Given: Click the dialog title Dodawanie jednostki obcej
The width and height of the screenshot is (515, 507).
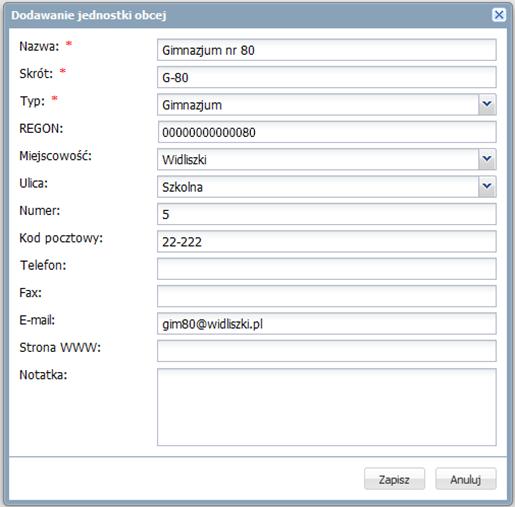Looking at the screenshot, I should [x=89, y=15].
